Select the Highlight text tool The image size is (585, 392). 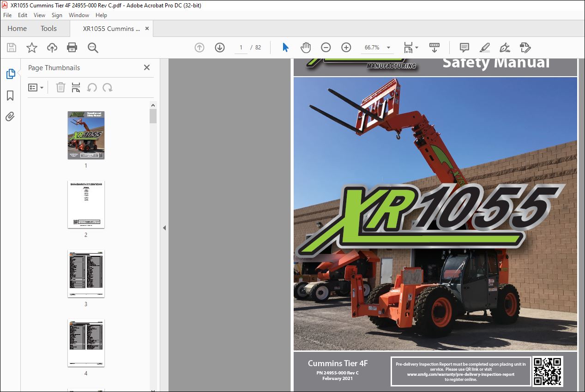tap(485, 48)
